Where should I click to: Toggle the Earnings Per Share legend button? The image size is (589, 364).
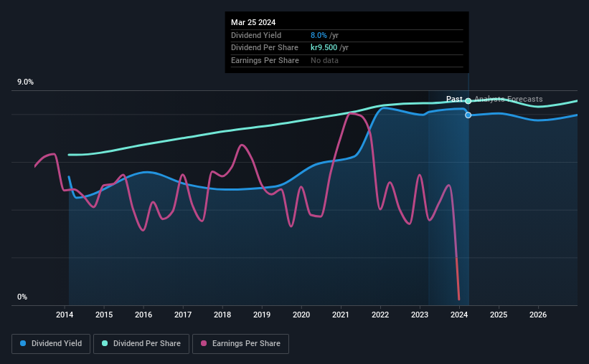240,344
